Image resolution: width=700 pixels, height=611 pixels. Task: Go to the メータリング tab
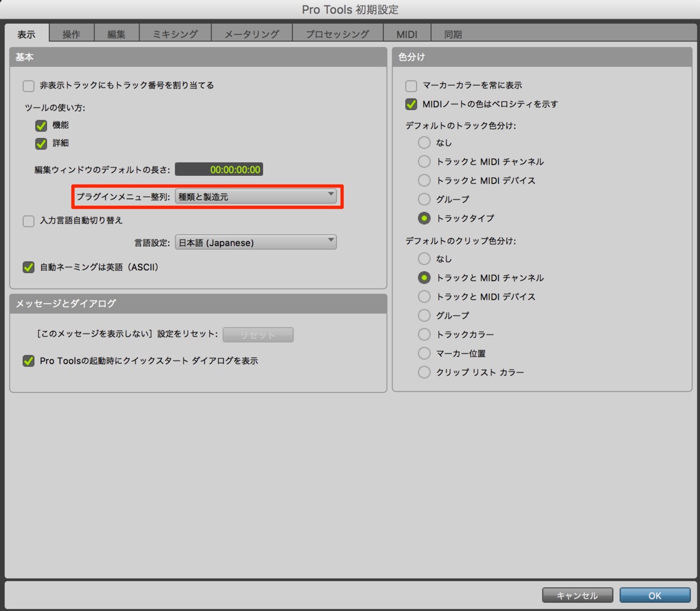click(252, 34)
